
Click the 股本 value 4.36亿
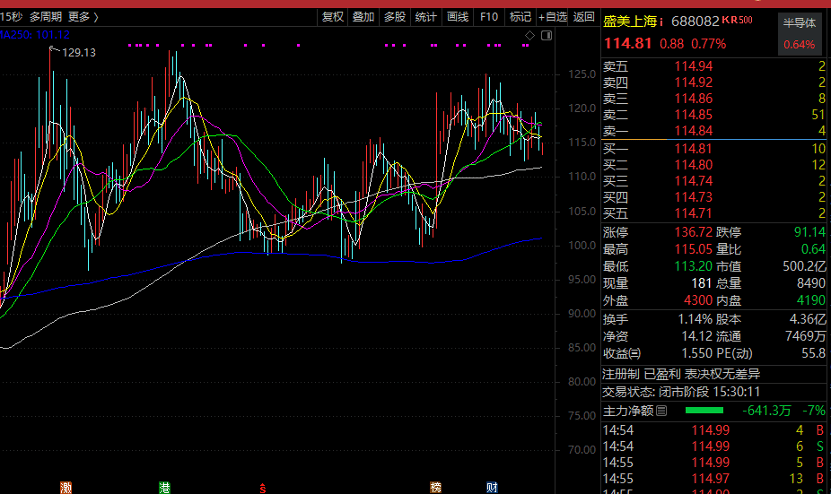click(808, 319)
